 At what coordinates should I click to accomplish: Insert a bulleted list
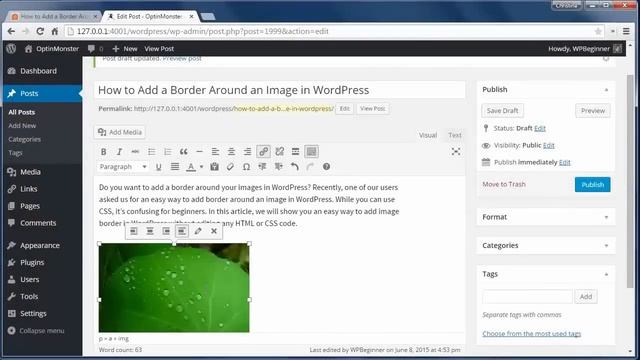tap(151, 152)
